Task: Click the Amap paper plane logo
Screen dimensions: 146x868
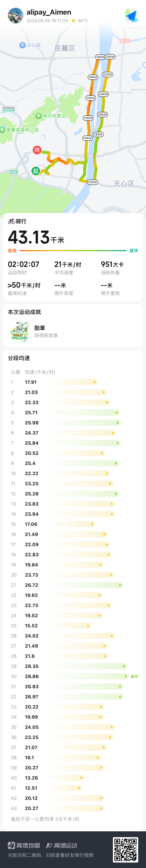Action: [132, 15]
